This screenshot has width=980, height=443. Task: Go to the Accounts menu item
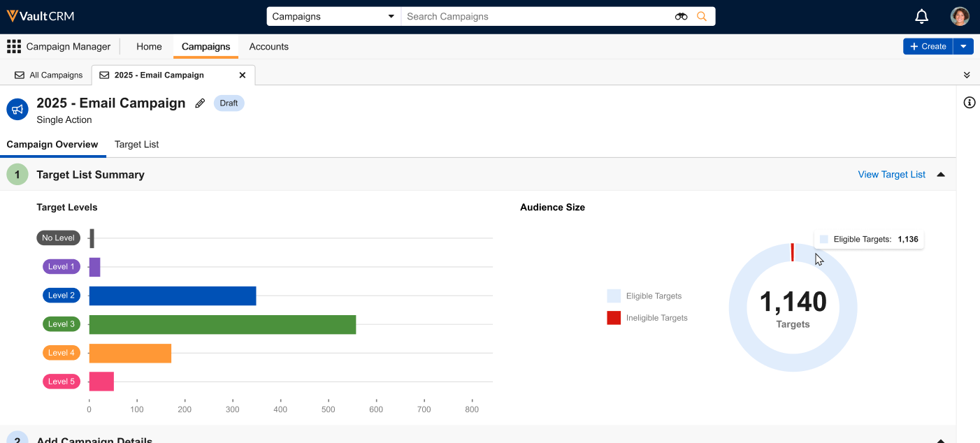click(x=268, y=47)
